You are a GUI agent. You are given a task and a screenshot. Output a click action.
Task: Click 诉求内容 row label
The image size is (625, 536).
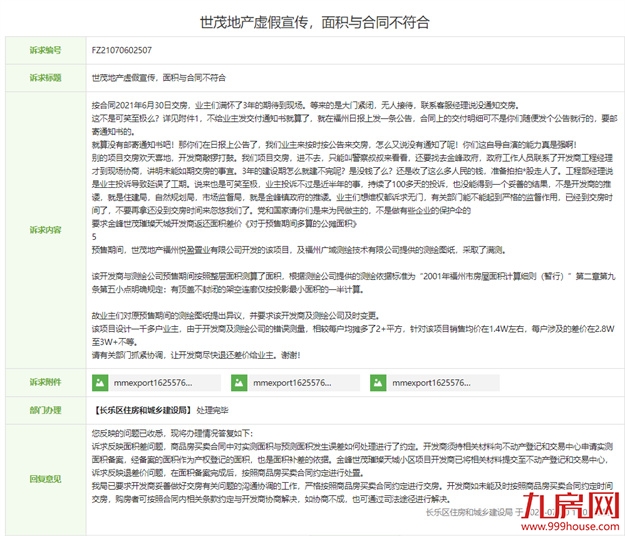(45, 230)
